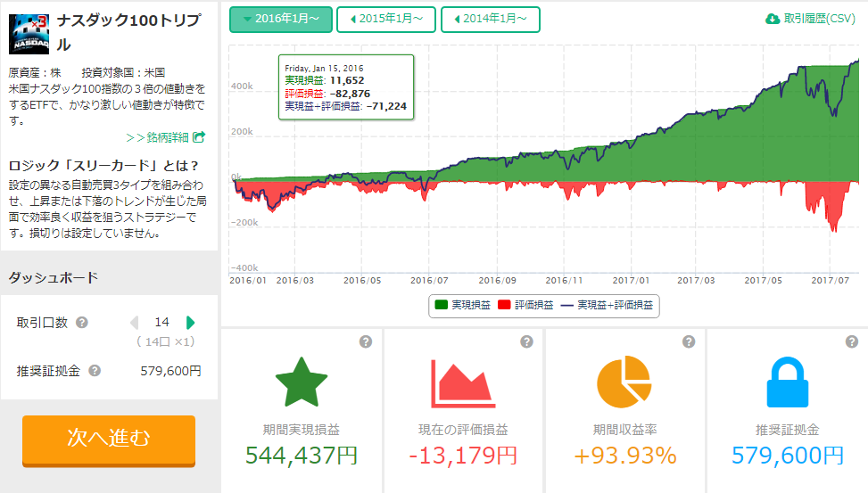Click the 400k y-axis label
The height and width of the screenshot is (493, 868).
[x=242, y=86]
